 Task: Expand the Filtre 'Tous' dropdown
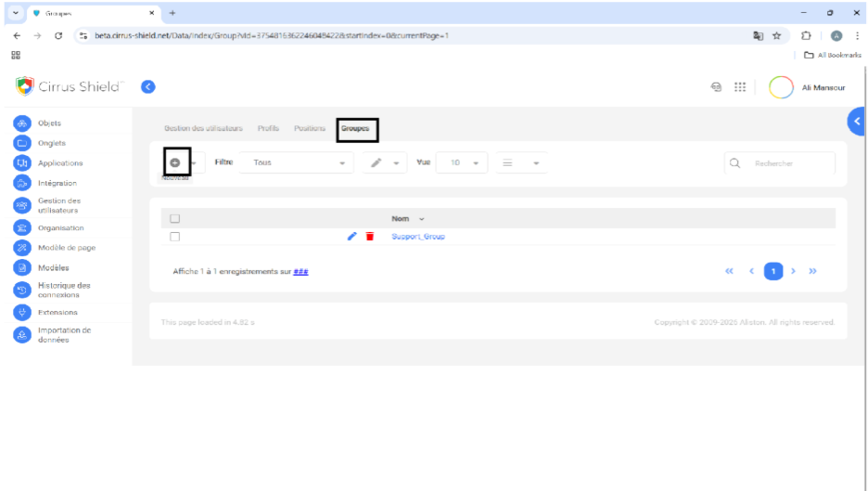click(296, 162)
